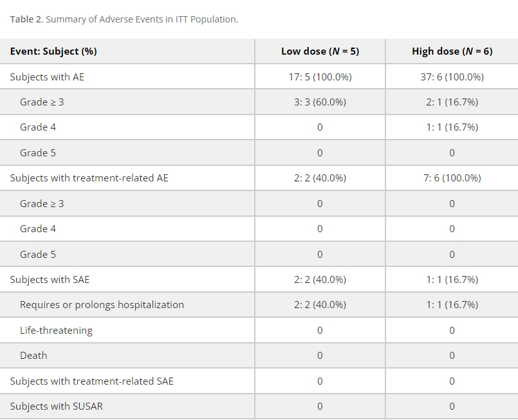Select the "High dose (N = 6)" header
The image size is (518, 420).
[x=452, y=51]
